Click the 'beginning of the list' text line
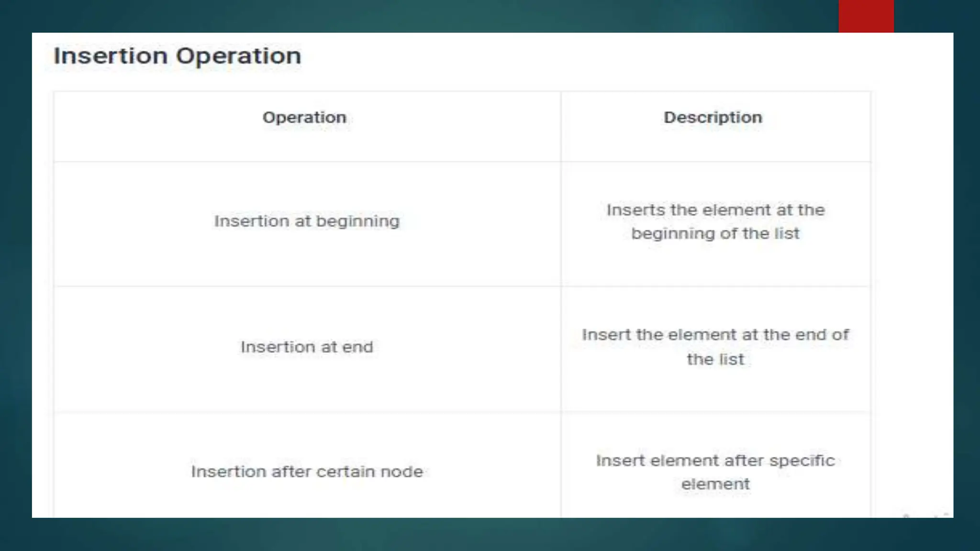The height and width of the screenshot is (551, 980). tap(715, 234)
